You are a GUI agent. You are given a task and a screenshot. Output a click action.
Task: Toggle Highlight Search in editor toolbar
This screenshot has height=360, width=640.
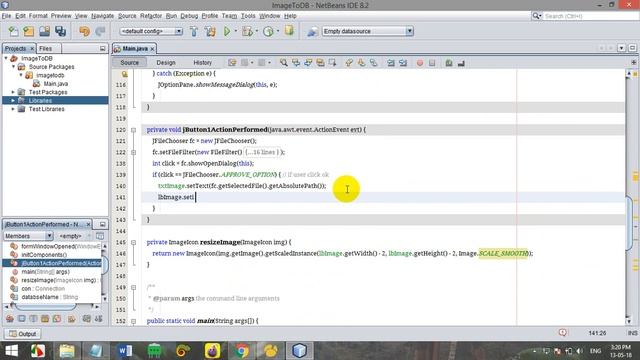(x=320, y=62)
